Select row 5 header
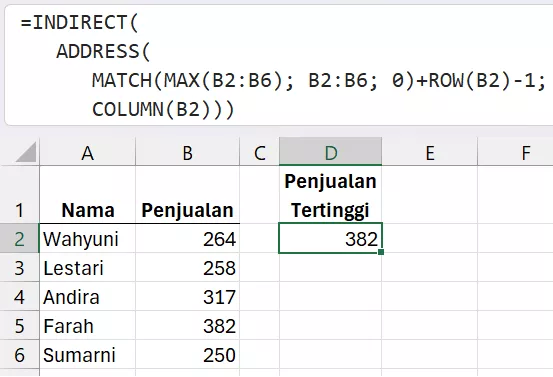 (19, 325)
